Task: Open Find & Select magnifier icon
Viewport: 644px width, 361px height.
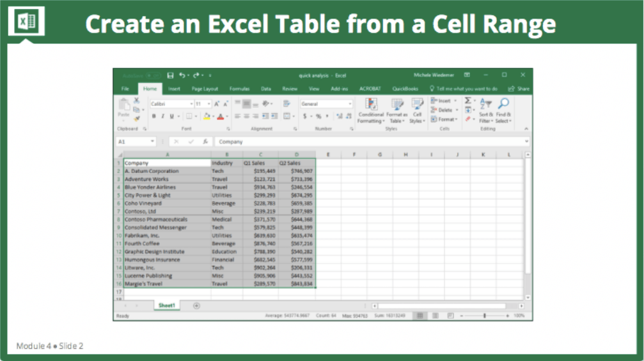Action: click(x=503, y=111)
